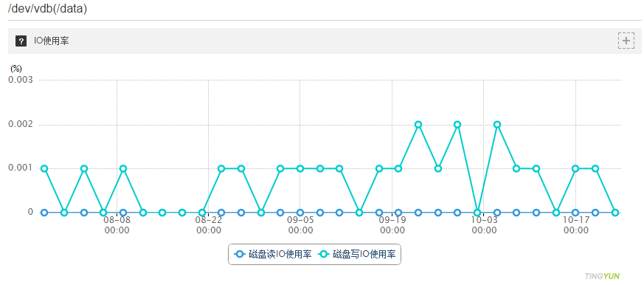Click the 08-08 00:00 axis label
The height and width of the screenshot is (285, 644).
tap(117, 225)
